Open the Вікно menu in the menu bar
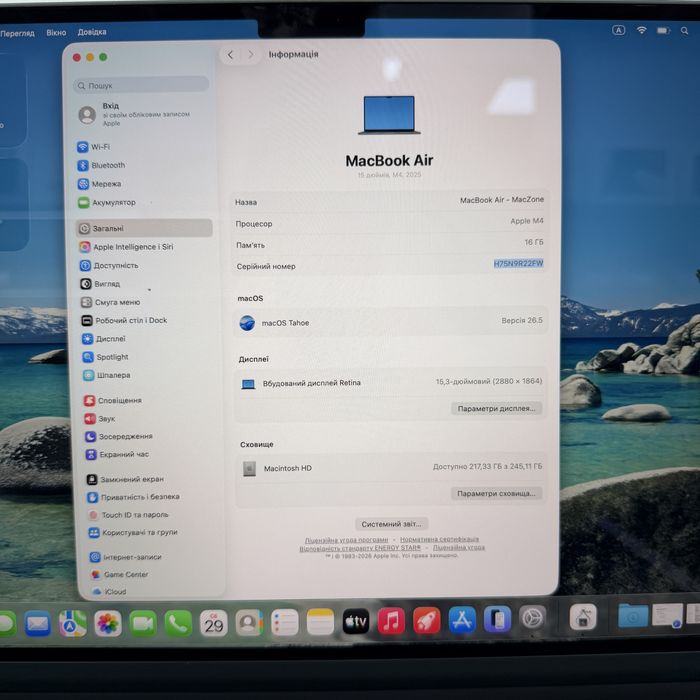This screenshot has height=700, width=700. point(56,33)
